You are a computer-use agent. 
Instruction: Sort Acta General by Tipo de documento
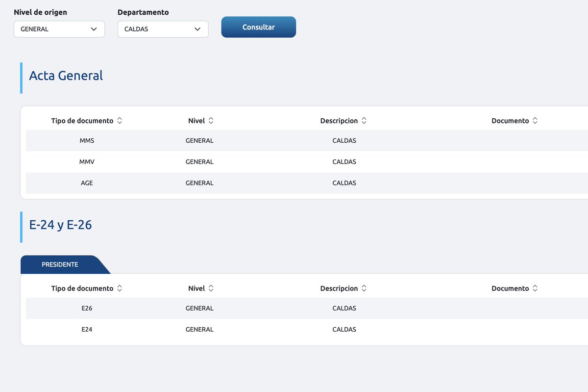coord(87,121)
